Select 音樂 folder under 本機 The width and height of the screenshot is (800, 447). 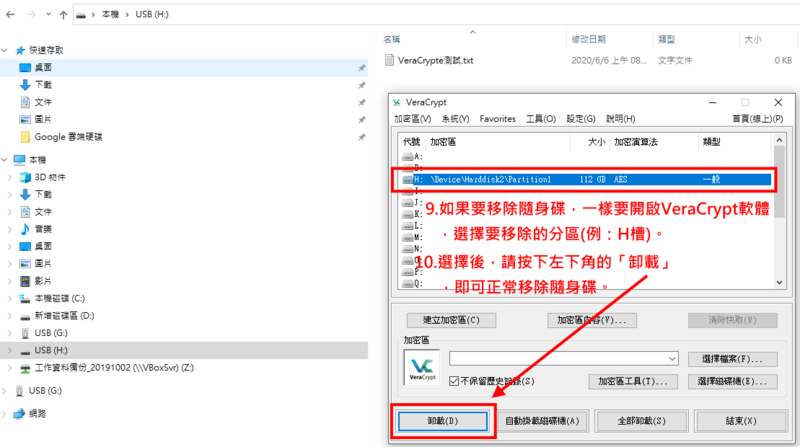pyautogui.click(x=43, y=229)
